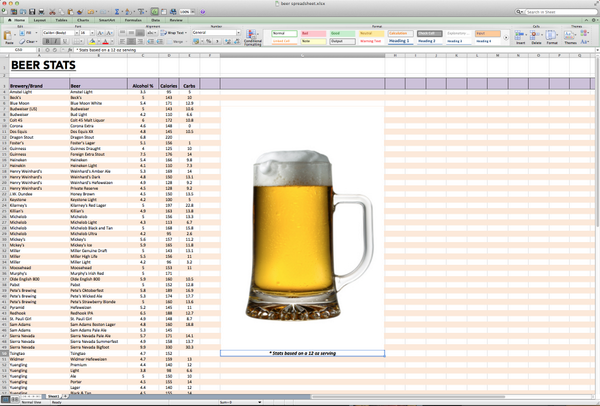Switch to the Review ribbon tab
This screenshot has width=600, height=406.
tap(176, 20)
